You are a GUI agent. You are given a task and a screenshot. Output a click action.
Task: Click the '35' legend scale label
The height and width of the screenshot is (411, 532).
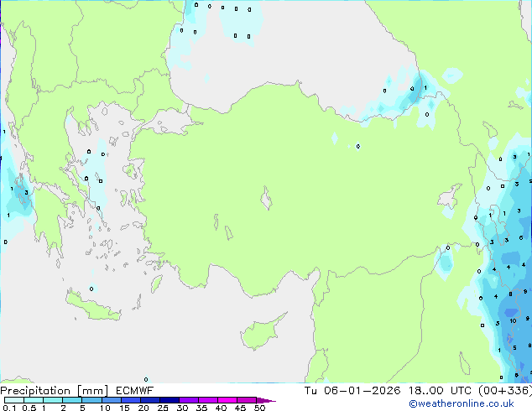(x=201, y=408)
